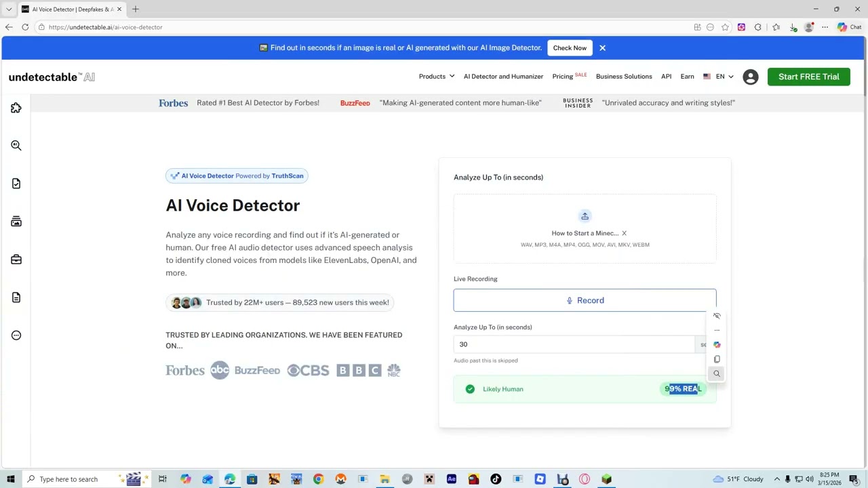Click the 'Audio past this is skipped' note

(x=486, y=361)
